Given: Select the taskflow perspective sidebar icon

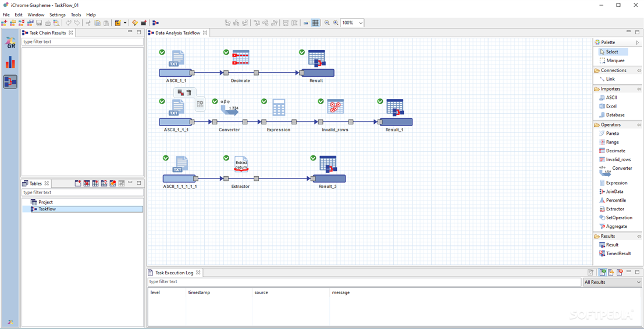Looking at the screenshot, I should pos(10,81).
